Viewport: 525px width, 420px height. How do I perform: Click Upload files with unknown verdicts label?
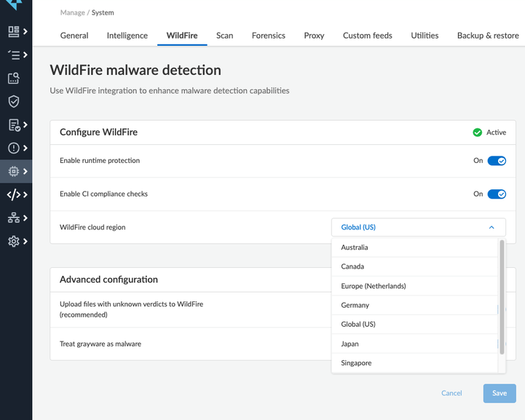tap(131, 309)
